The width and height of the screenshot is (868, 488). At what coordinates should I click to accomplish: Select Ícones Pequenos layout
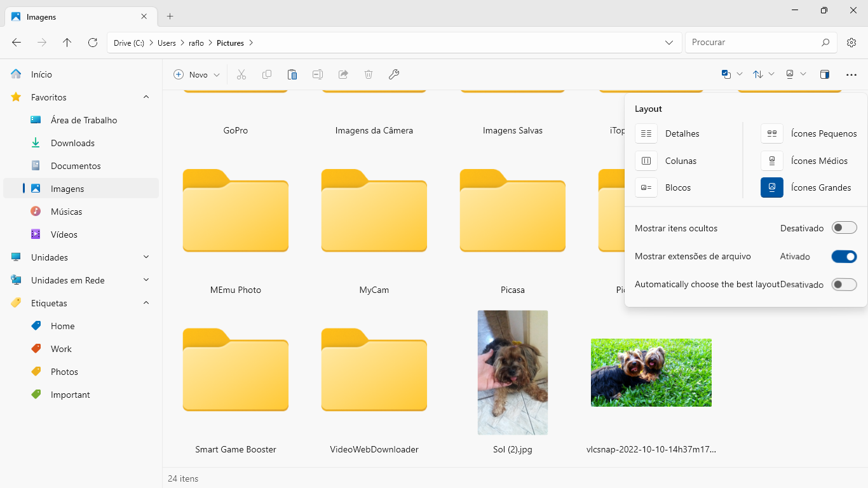coord(809,133)
